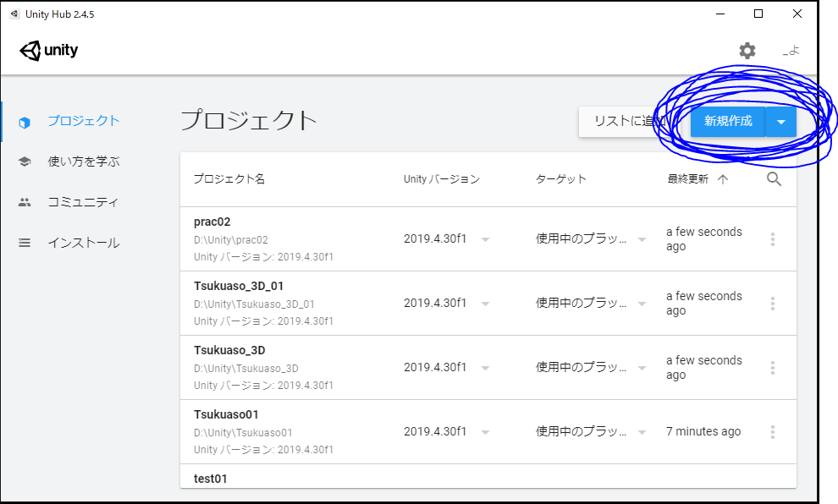Toggle sort arrow next to 最終更新
The image size is (838, 504).
click(723, 179)
